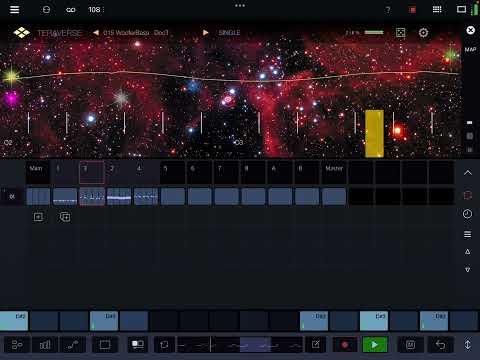Image resolution: width=480 pixels, height=360 pixels.
Task: Select the Main track header
Action: (x=38, y=172)
